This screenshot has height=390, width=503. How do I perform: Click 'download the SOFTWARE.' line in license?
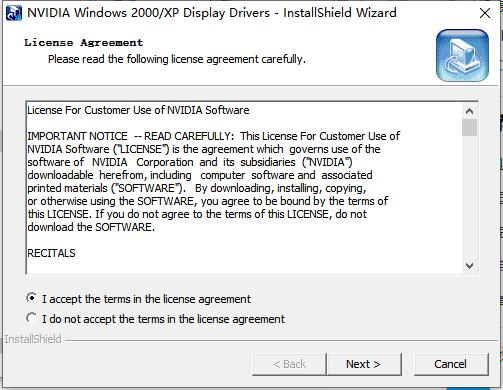91,227
